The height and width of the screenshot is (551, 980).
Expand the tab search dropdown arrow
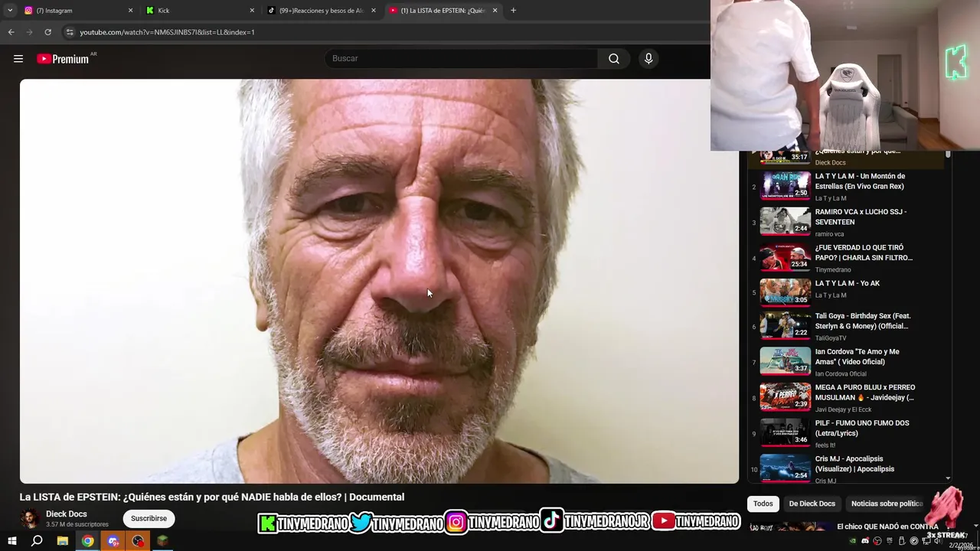10,11
